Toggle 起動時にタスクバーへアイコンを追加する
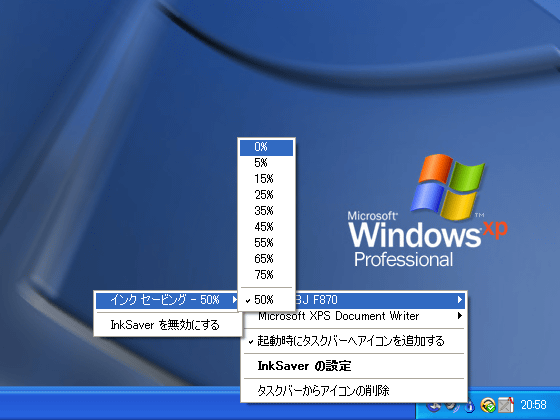Image resolution: width=560 pixels, height=420 pixels. pyautogui.click(x=354, y=341)
